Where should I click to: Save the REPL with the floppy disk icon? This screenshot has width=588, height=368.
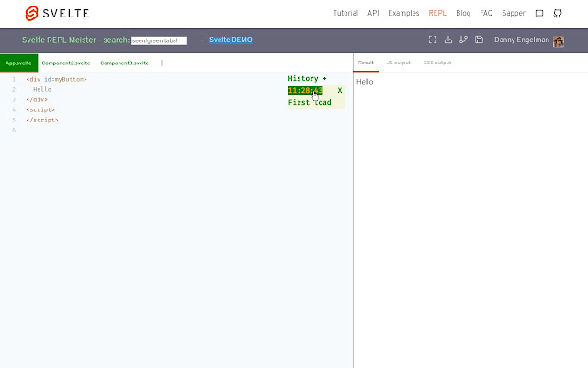tap(479, 40)
